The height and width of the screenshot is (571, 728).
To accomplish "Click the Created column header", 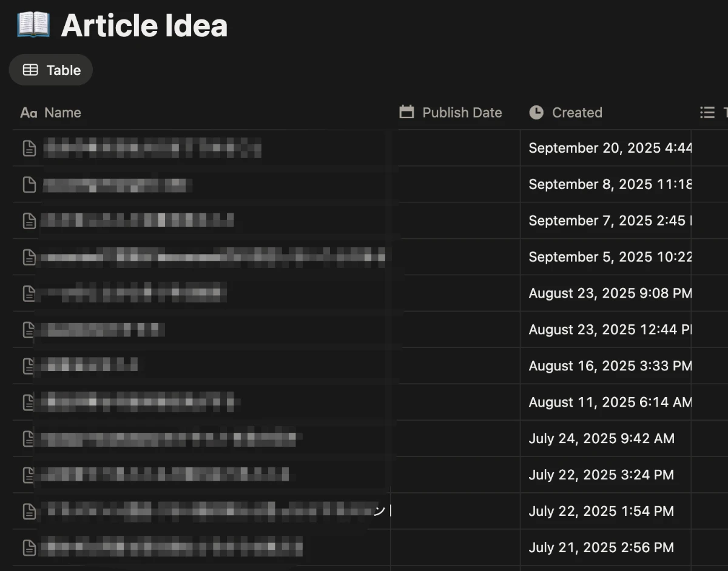I will (x=576, y=113).
